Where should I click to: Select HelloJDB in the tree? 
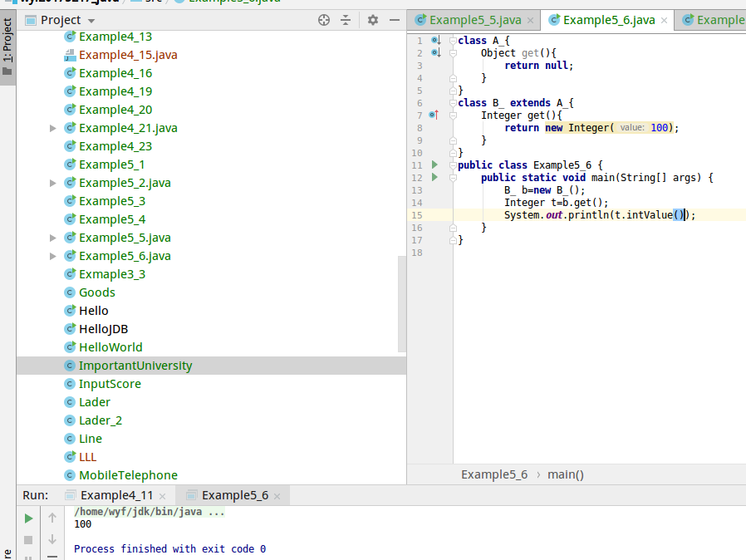103,329
